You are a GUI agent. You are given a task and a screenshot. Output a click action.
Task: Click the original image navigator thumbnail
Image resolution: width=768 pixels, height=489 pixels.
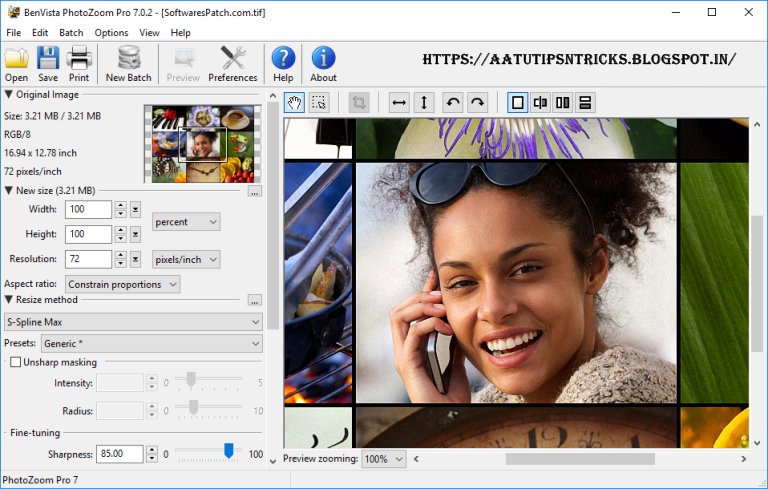202,144
